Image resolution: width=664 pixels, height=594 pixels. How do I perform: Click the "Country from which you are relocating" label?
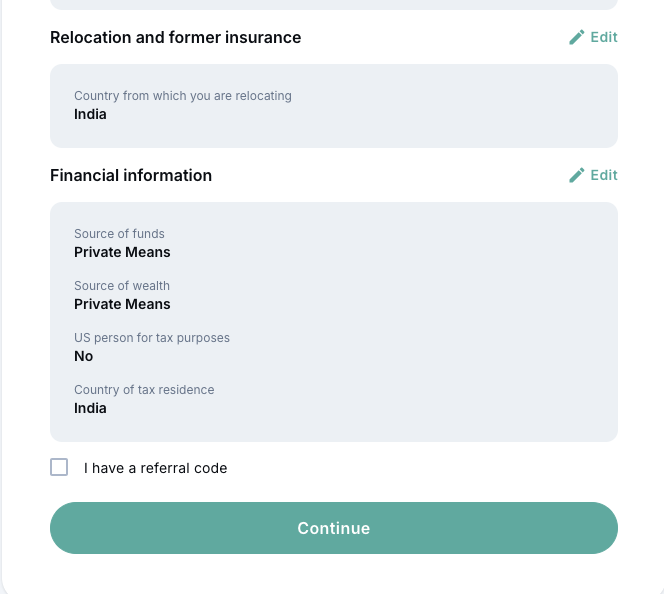[x=183, y=96]
